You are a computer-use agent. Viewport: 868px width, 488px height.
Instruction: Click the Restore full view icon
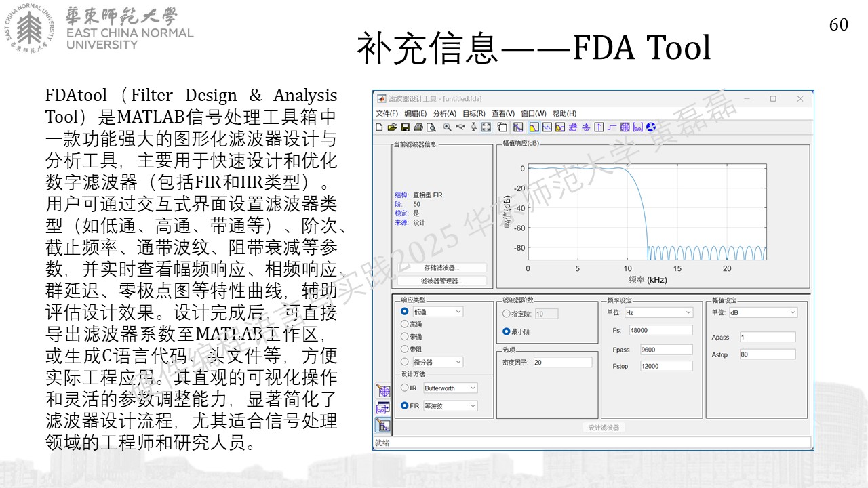[486, 127]
